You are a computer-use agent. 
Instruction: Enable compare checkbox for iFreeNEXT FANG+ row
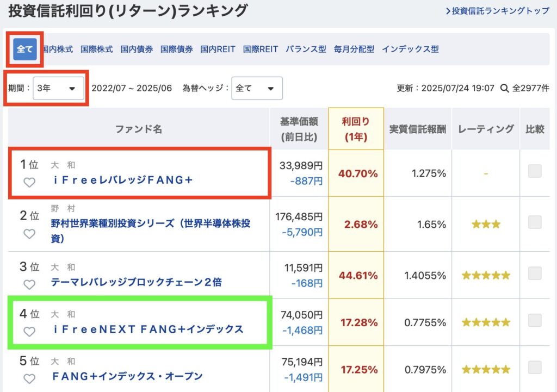click(x=535, y=320)
